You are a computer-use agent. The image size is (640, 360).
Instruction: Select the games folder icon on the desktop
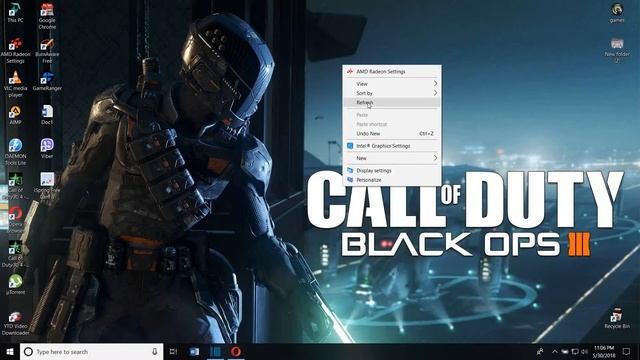(x=617, y=13)
